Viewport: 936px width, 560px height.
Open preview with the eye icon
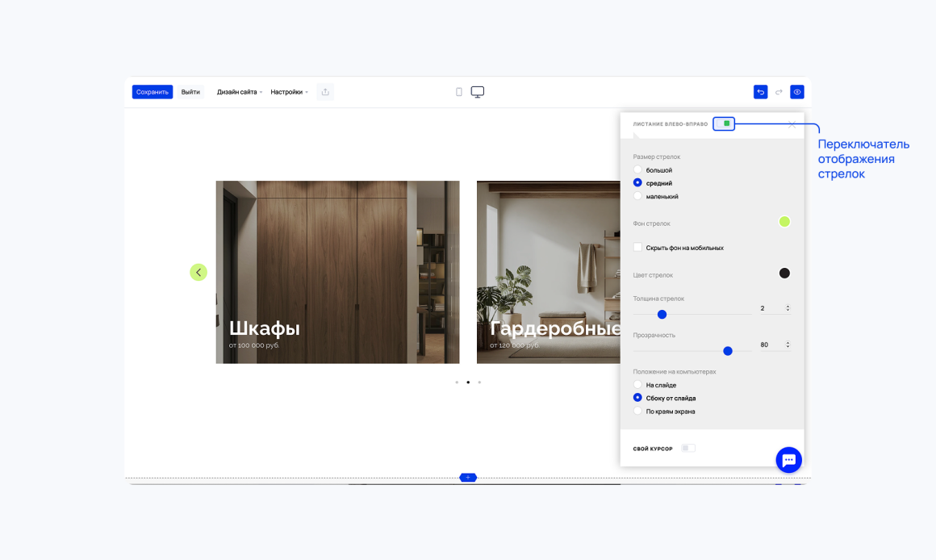click(797, 92)
